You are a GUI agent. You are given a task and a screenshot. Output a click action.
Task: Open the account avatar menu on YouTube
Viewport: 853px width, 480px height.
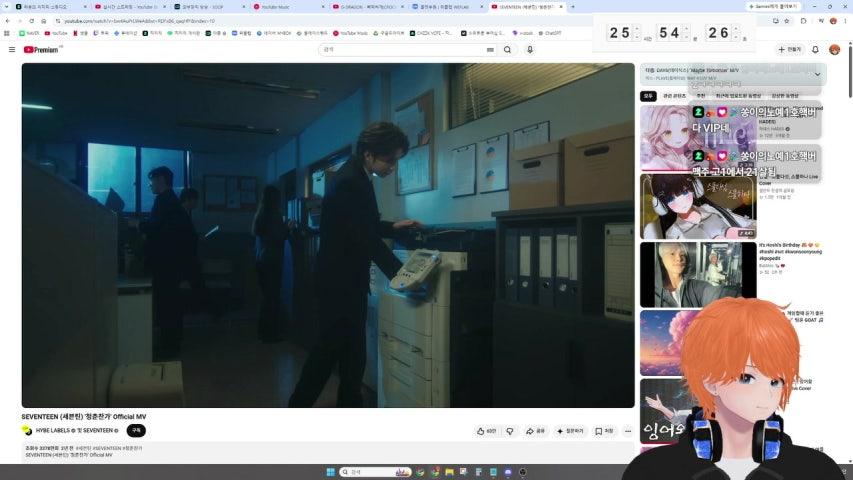835,50
